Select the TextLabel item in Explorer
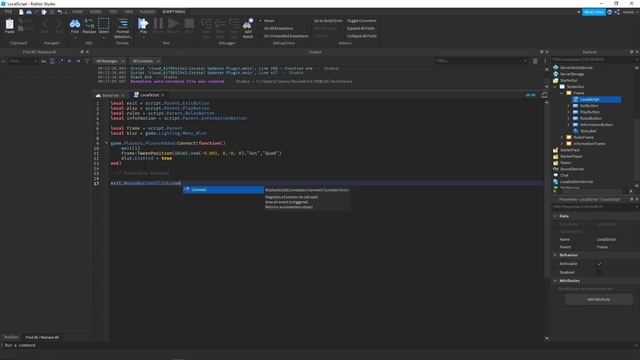Viewport: 640px width, 360px height. tap(588, 131)
